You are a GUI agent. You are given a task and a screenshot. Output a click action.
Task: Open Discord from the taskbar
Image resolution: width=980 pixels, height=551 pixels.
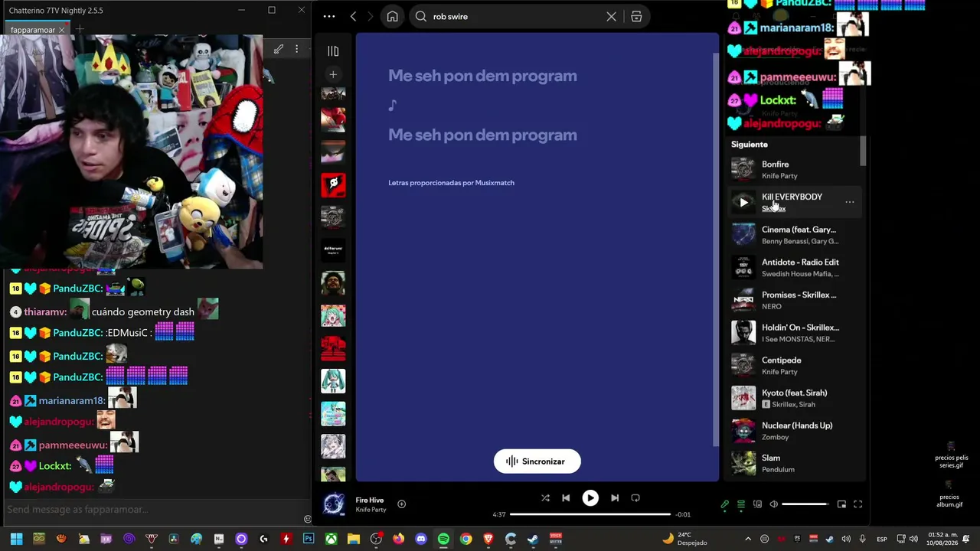click(x=420, y=539)
